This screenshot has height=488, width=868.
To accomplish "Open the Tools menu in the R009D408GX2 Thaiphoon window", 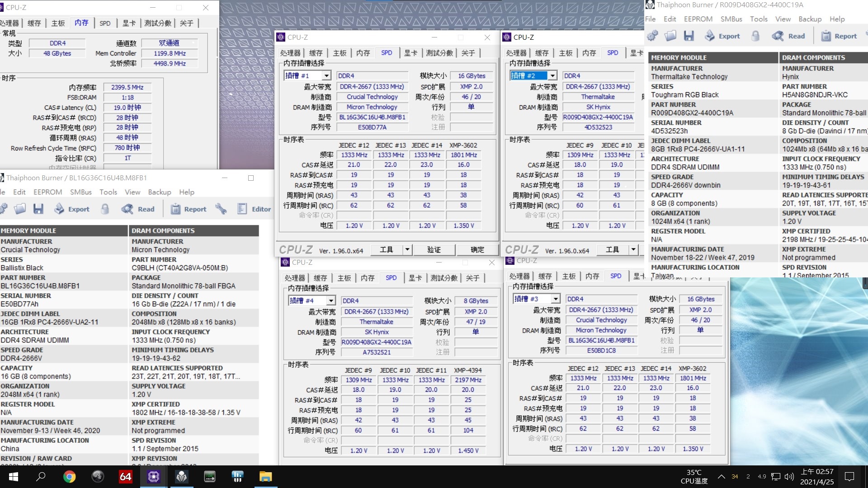I will point(759,19).
